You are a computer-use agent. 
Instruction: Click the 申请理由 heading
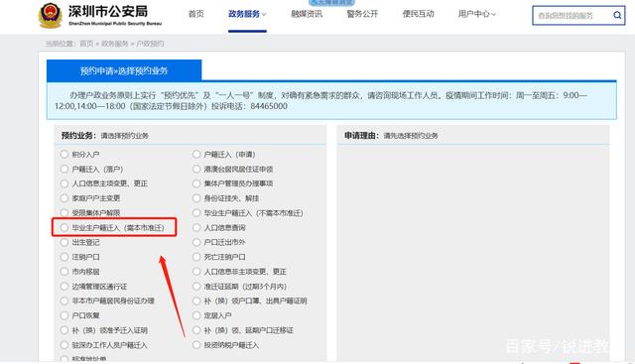tap(361, 136)
